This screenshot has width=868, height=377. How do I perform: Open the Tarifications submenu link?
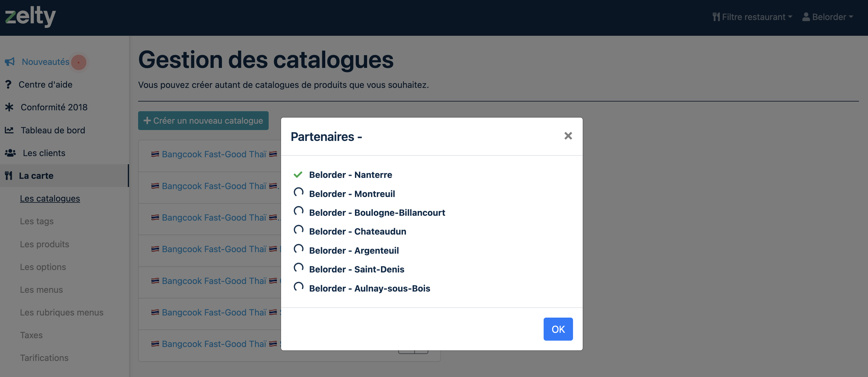[44, 358]
